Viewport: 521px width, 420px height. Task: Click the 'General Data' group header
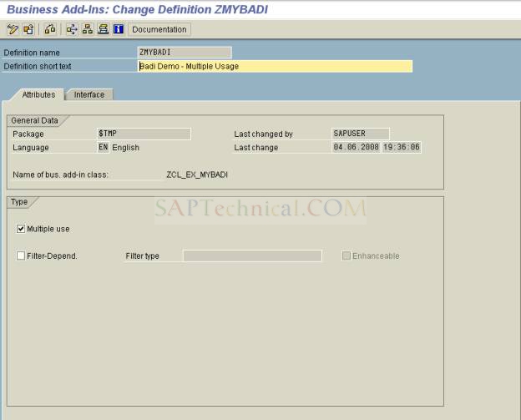[x=34, y=120]
